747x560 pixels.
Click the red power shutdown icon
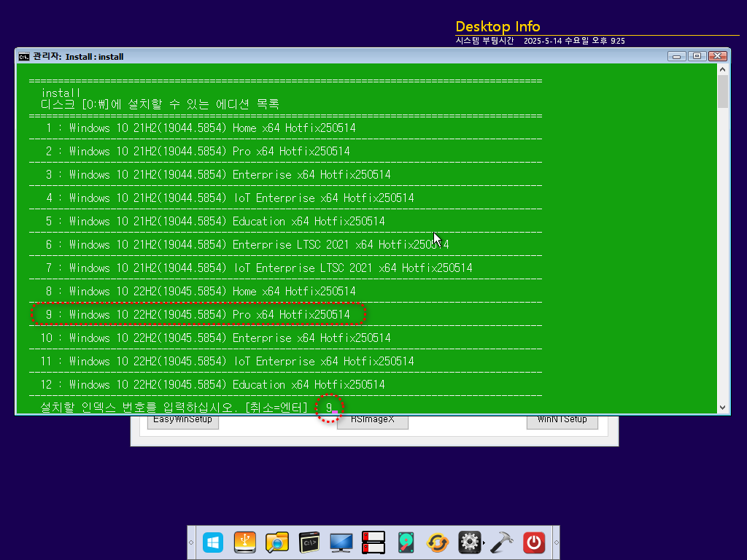[x=533, y=542]
